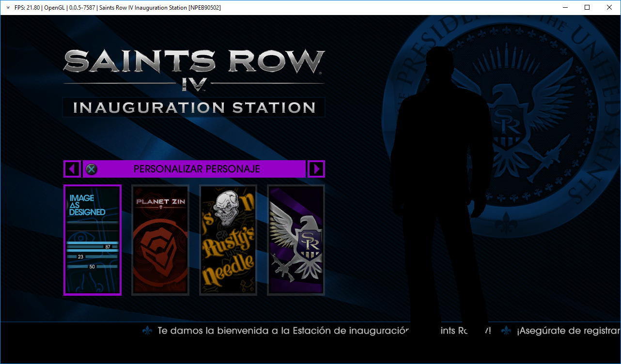Minimize the emulator window
The image size is (621, 364).
pos(565,7)
